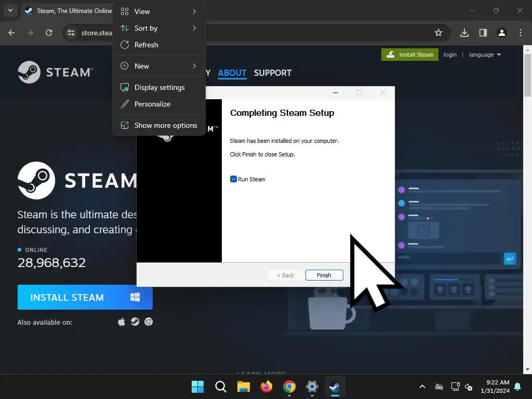The image size is (532, 399).
Task: Open Chrome downloads icon
Action: (464, 33)
